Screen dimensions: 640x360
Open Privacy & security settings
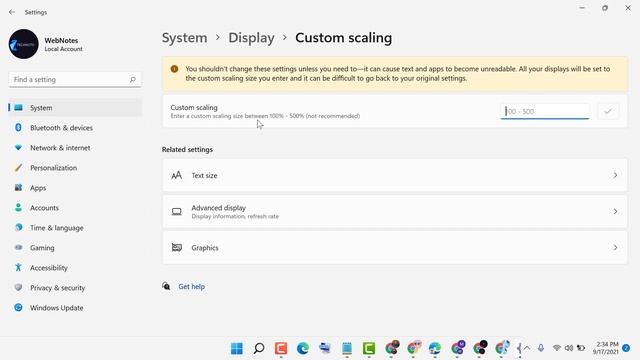point(75,288)
